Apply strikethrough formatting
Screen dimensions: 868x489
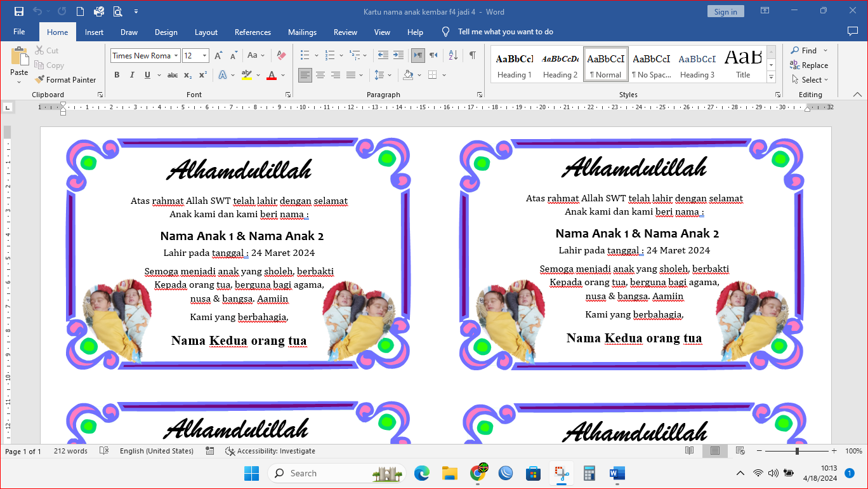click(173, 75)
